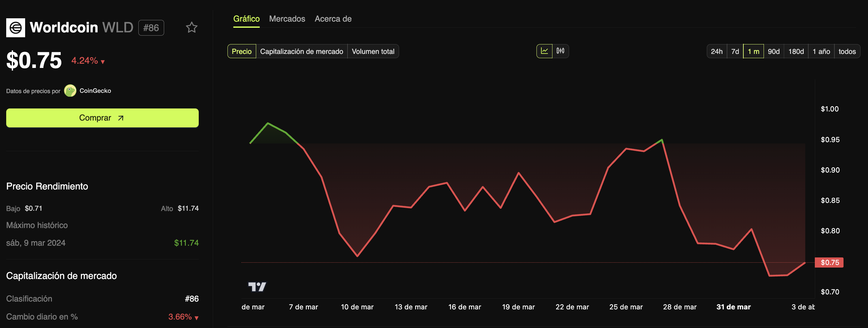
Task: Click the $11.74 all-time high value
Action: 186,243
